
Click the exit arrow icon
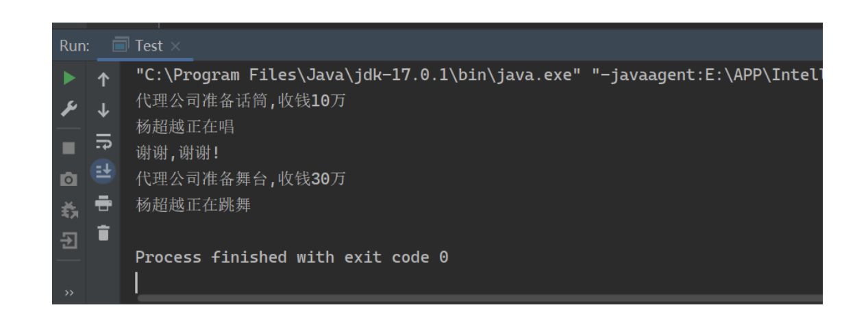69,239
